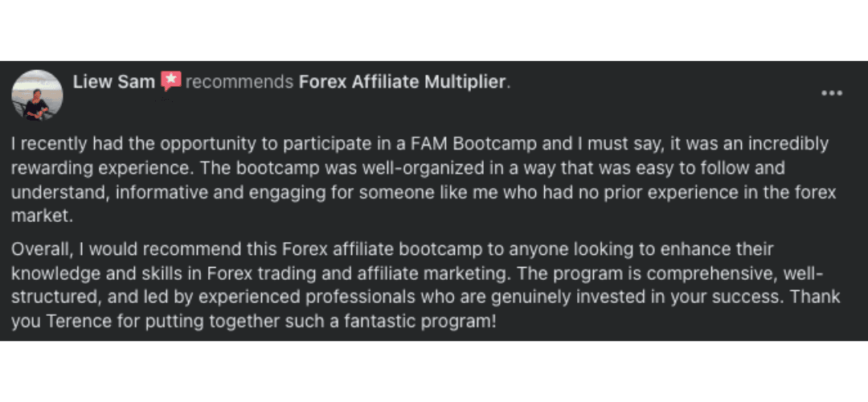Open Liew Sam's profile picture
The width and height of the screenshot is (868, 402).
[x=37, y=96]
